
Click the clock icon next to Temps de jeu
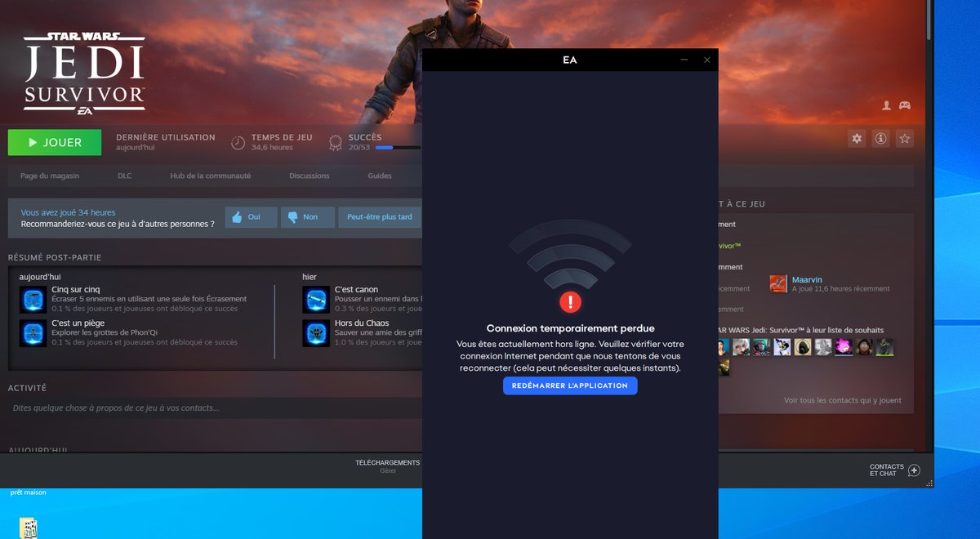pyautogui.click(x=238, y=142)
